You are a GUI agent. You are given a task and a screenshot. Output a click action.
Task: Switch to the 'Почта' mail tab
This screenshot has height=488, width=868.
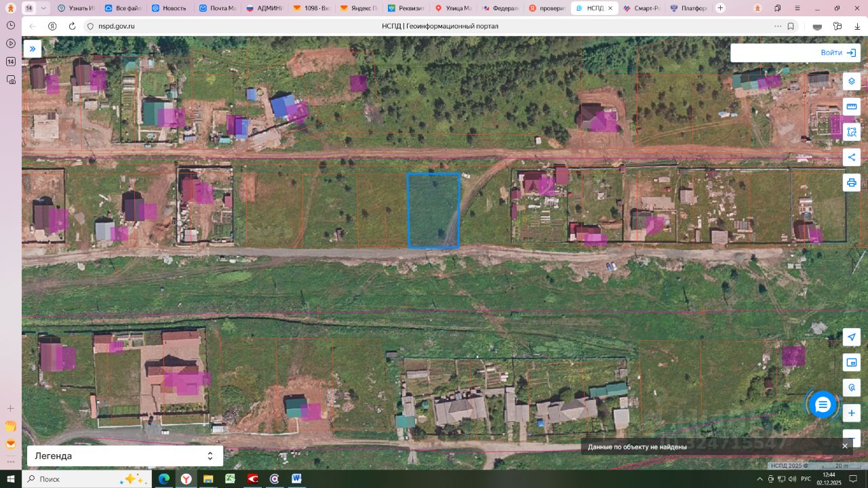coord(217,8)
